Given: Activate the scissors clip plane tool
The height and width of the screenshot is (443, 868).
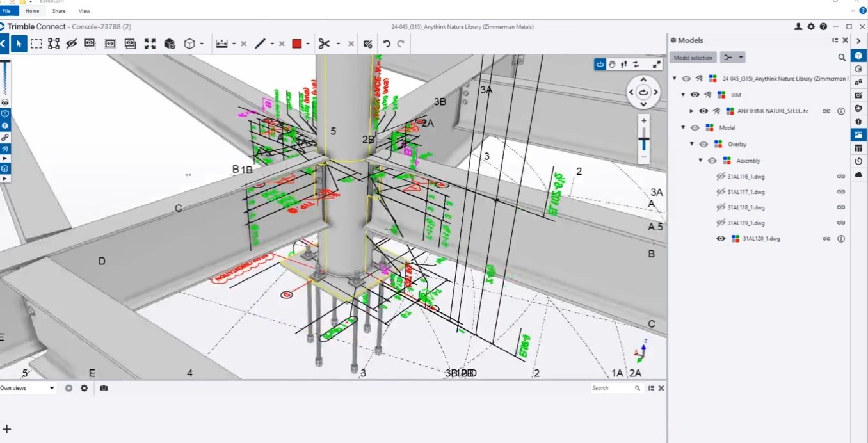Looking at the screenshot, I should tap(324, 44).
